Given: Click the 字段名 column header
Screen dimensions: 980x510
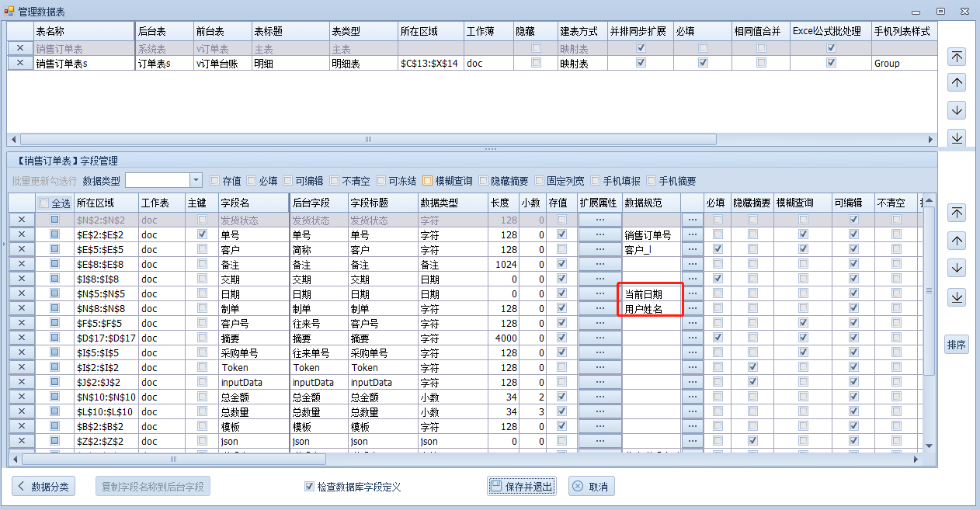Looking at the screenshot, I should coord(252,203).
